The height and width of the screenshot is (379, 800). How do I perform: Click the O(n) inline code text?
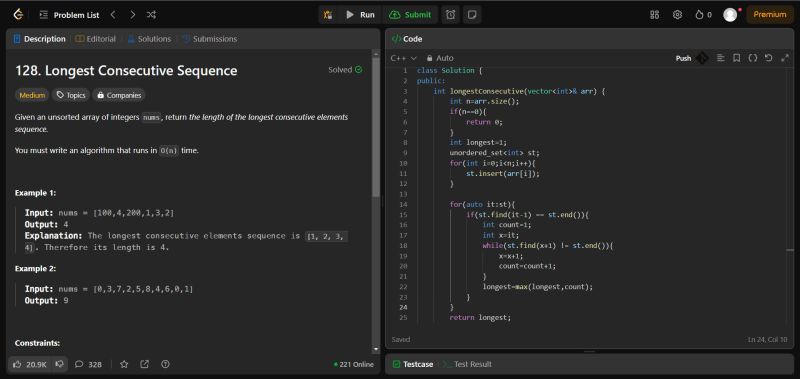(x=169, y=150)
